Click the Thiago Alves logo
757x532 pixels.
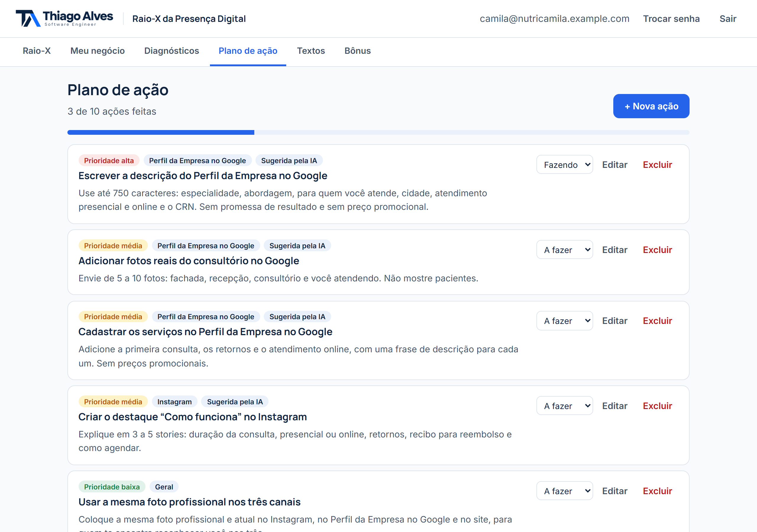click(x=64, y=18)
